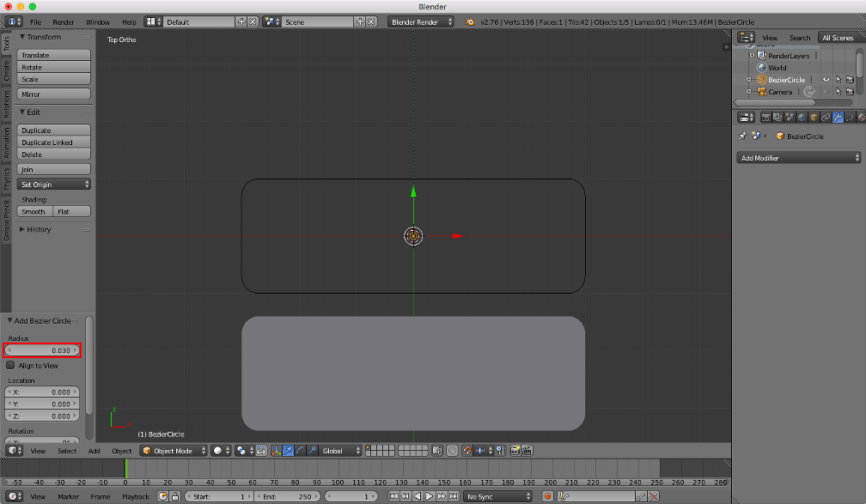This screenshot has width=866, height=504.
Task: Open the Render Layers properties tab
Action: [778, 117]
